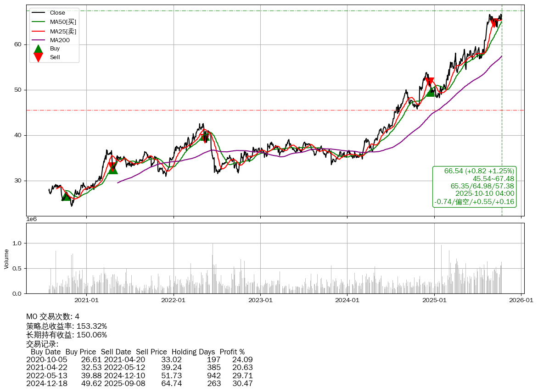The image size is (538, 392).
Task: Click the red Sell triangle in the legend
Action: [39, 57]
